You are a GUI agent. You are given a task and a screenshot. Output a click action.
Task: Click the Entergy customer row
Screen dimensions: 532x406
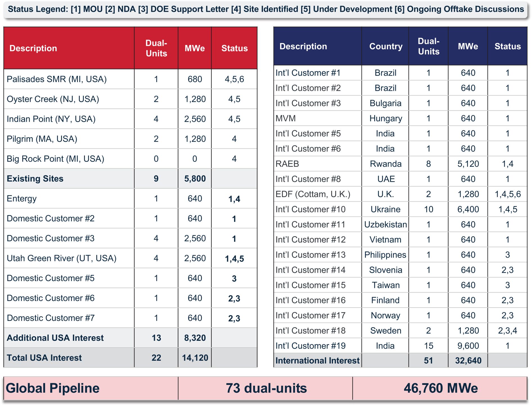tap(130, 199)
